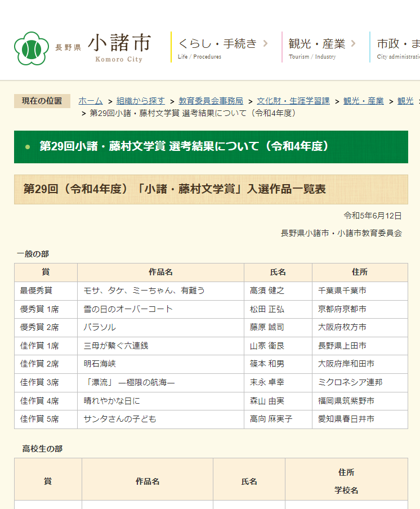This screenshot has height=509, width=420.
Task: Click the last 観光 breadcrumb link
Action: [405, 101]
